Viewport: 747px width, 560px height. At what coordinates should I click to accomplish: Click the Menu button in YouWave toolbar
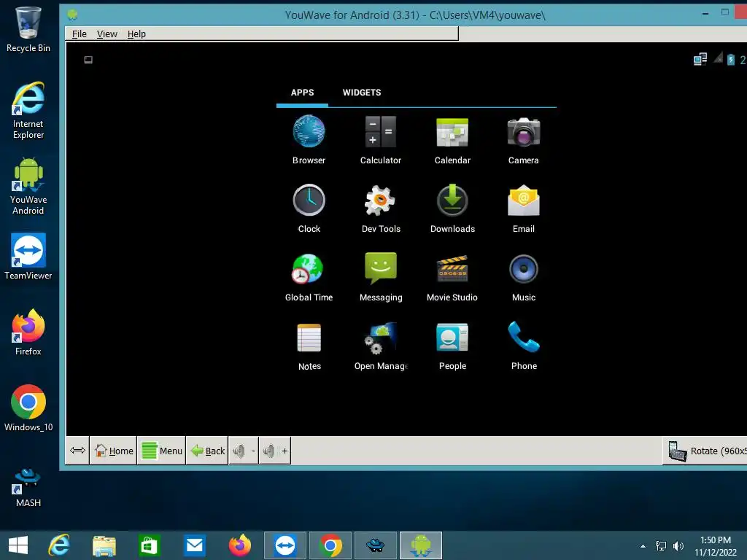(161, 451)
